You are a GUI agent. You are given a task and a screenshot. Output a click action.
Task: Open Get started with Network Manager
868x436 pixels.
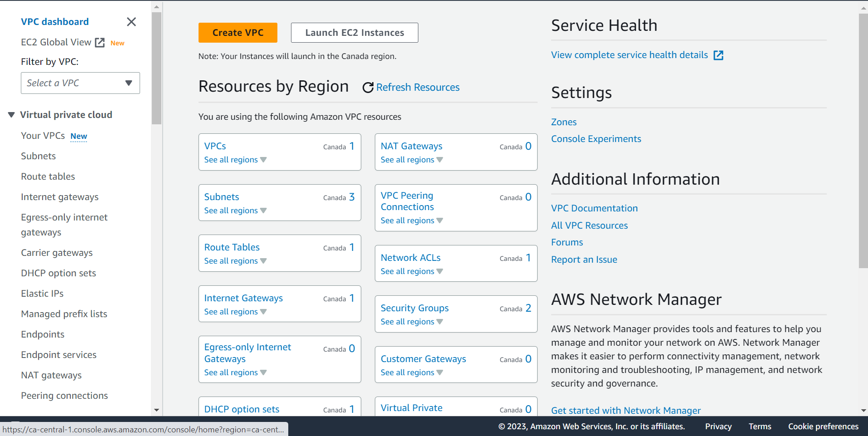pos(626,411)
